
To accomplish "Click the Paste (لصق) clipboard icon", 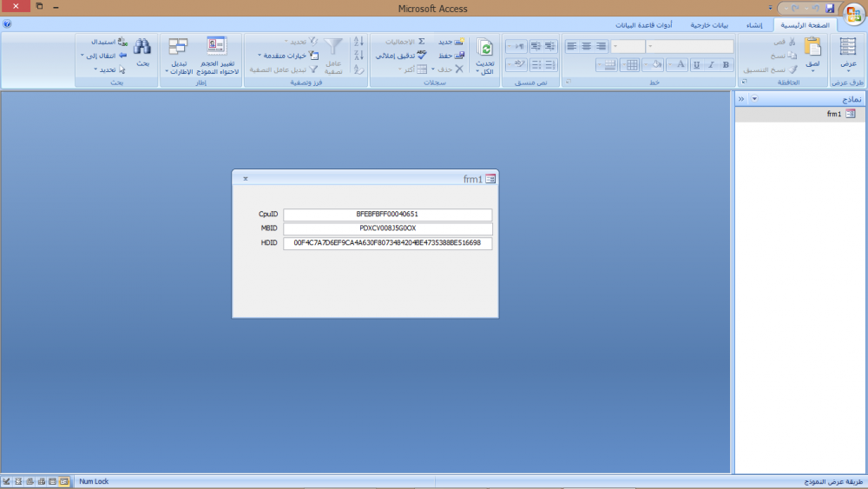I will 812,47.
